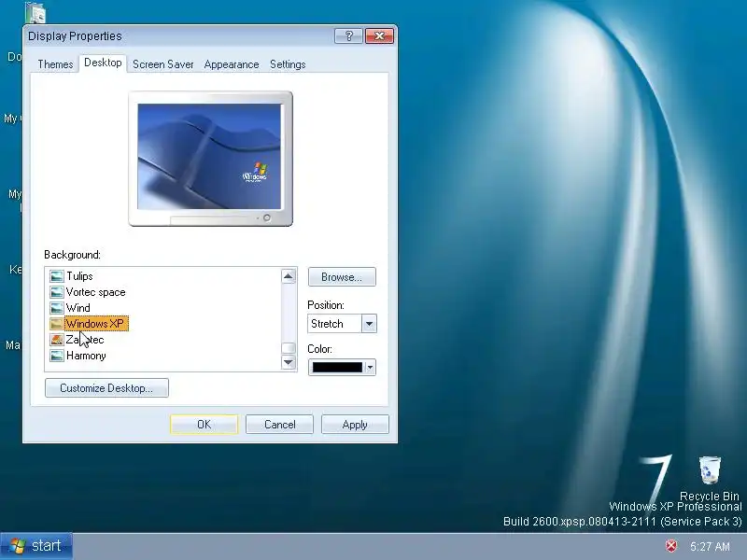Click the background list scrollbar thumb
The image size is (747, 560).
click(289, 348)
